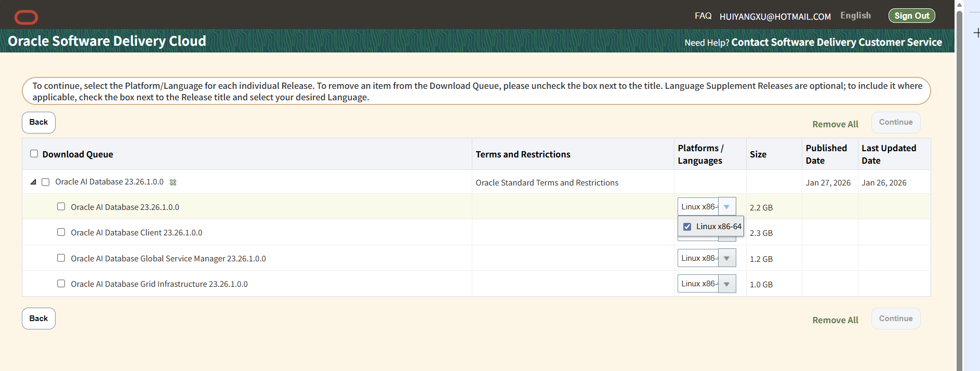980x371 pixels.
Task: Check Oracle AI Database Global Service Manager
Action: 61,258
